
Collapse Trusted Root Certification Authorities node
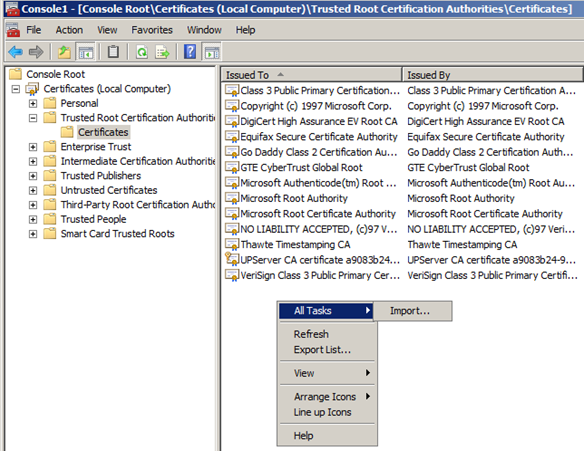coord(33,118)
